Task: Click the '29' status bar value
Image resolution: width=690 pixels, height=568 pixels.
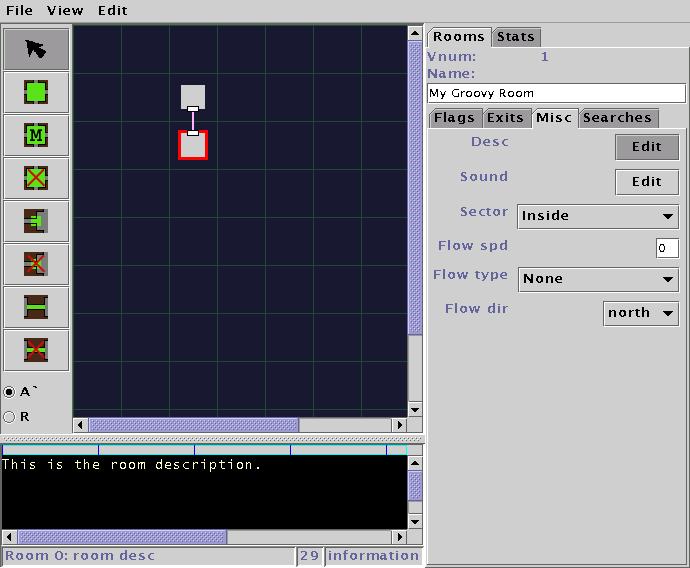Action: (x=309, y=556)
